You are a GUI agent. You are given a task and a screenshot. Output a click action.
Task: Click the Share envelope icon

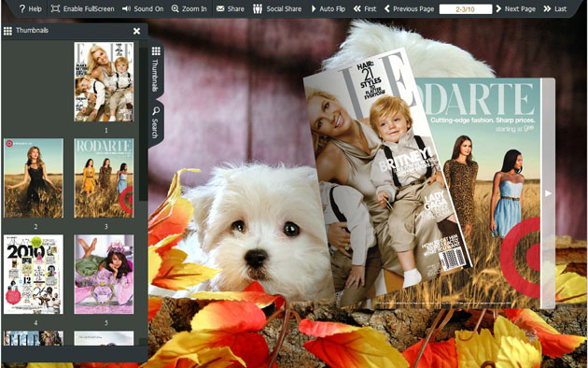(x=220, y=8)
